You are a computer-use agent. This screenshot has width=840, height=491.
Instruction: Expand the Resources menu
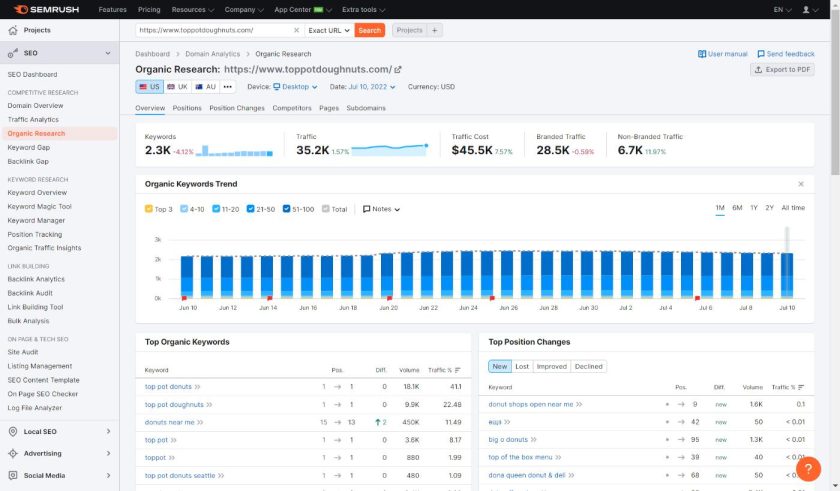pyautogui.click(x=192, y=10)
